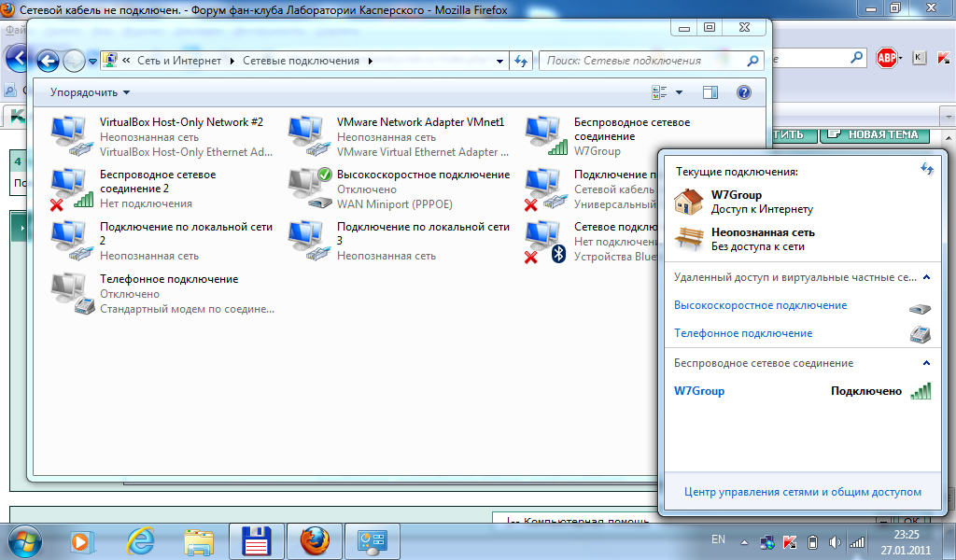Click the Explorer forward arrow button
The height and width of the screenshot is (560, 956).
pos(74,61)
